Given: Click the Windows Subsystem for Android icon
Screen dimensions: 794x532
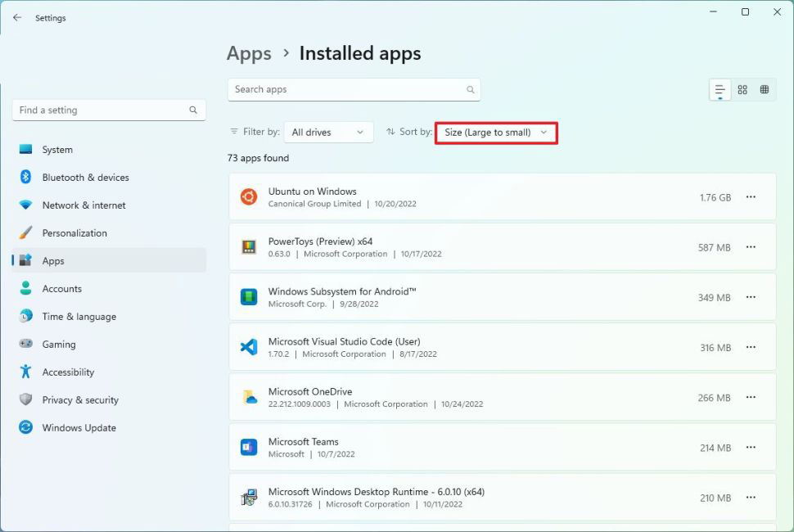Looking at the screenshot, I should 249,297.
